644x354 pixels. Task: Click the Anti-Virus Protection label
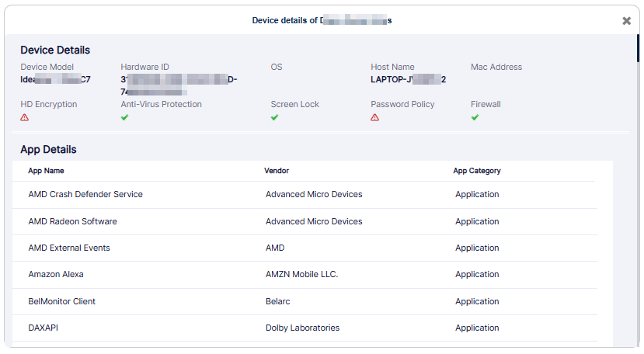tap(161, 104)
